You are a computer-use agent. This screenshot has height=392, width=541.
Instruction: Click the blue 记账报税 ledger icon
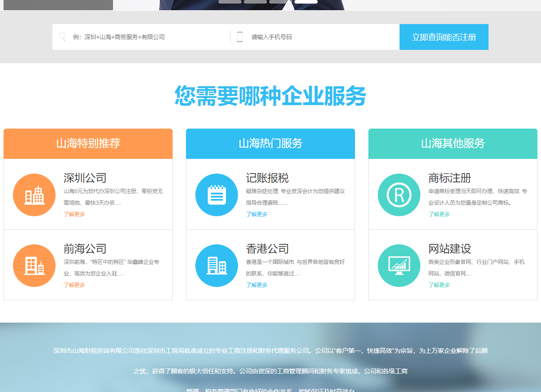tap(217, 194)
